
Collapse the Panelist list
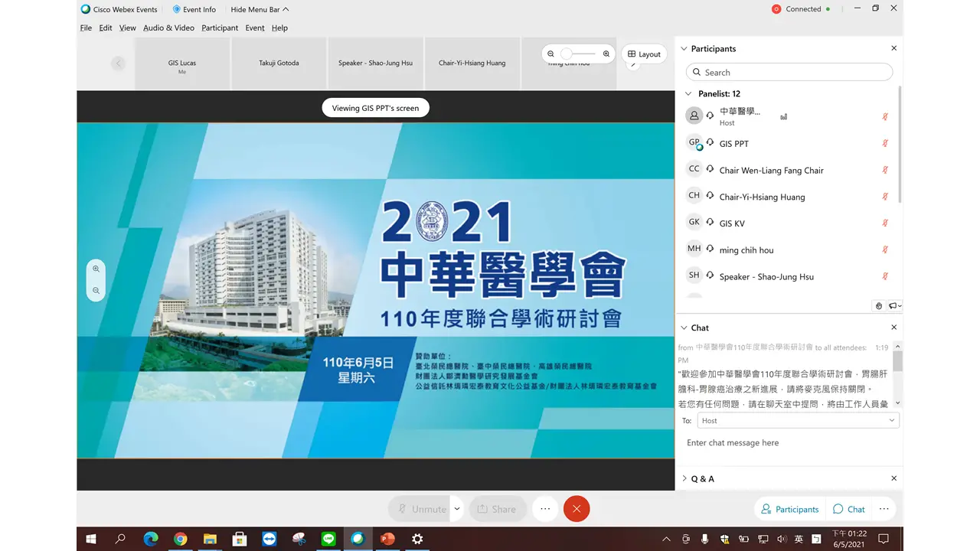(688, 94)
